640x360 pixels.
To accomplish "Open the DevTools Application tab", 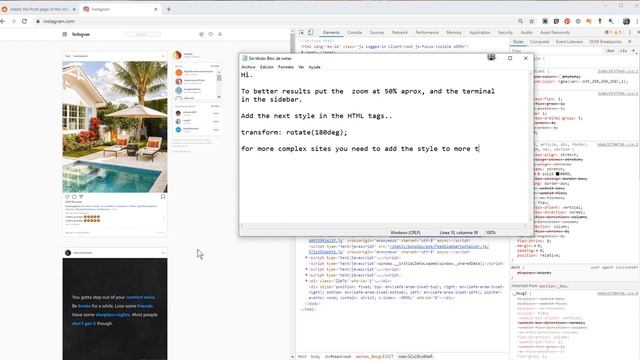I will [x=480, y=32].
